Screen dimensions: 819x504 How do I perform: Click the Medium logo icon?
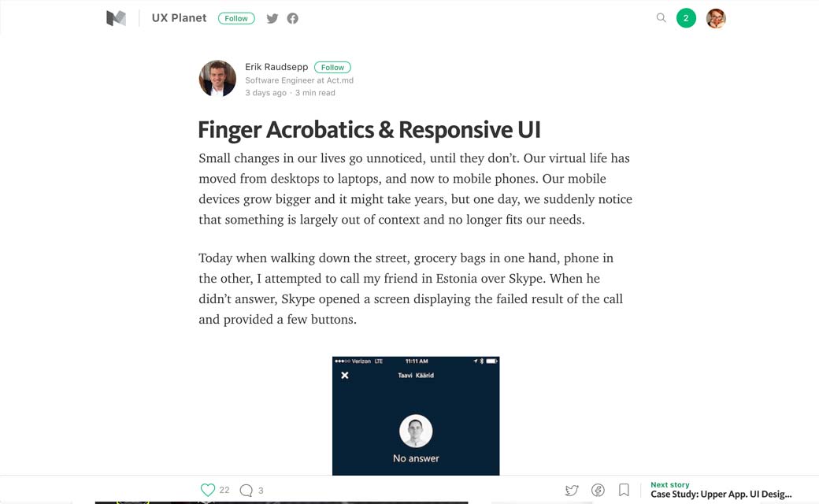pyautogui.click(x=116, y=18)
